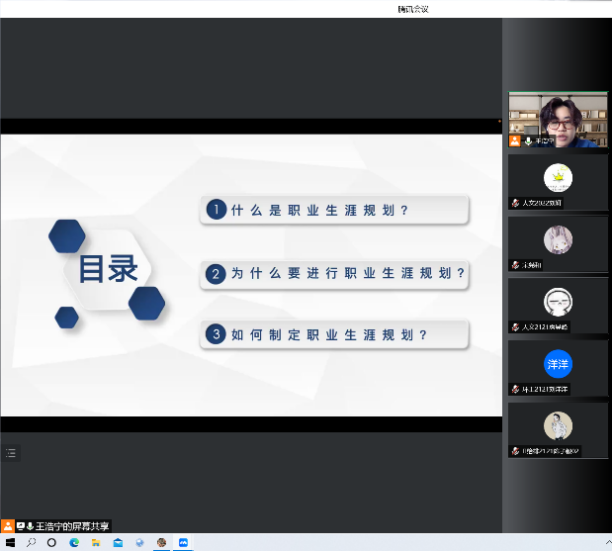Open the Mail app from the taskbar

point(118,542)
